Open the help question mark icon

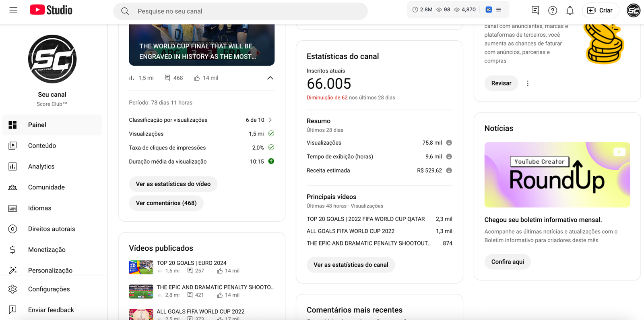[553, 11]
